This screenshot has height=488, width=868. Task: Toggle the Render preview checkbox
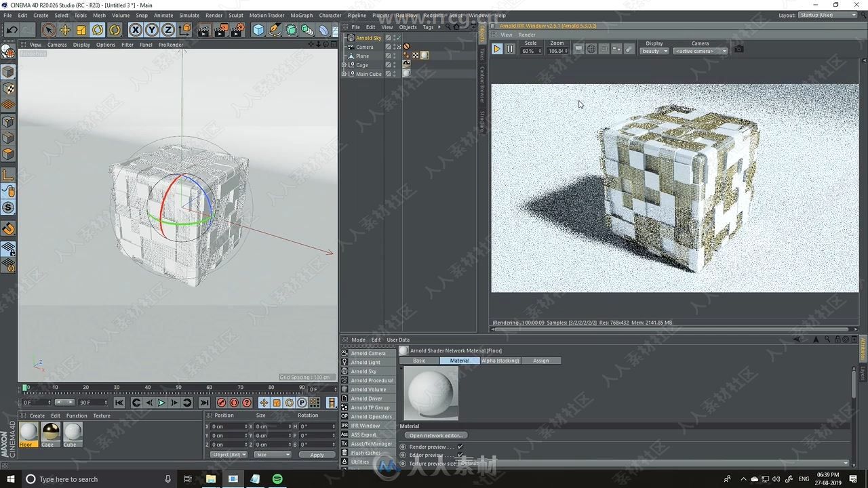[460, 447]
